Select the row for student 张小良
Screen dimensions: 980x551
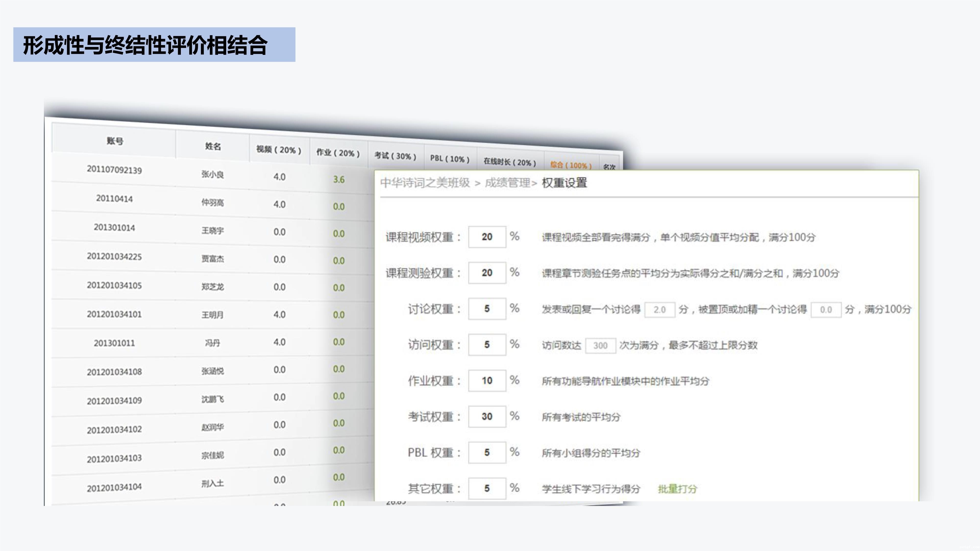tap(213, 175)
